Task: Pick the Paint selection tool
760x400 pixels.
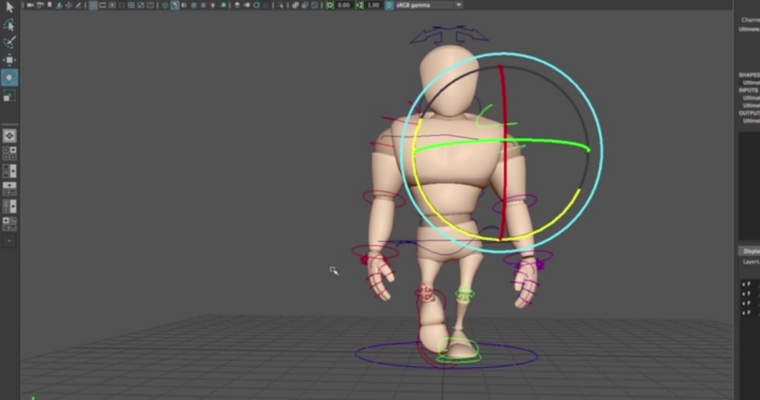Action: click(9, 42)
